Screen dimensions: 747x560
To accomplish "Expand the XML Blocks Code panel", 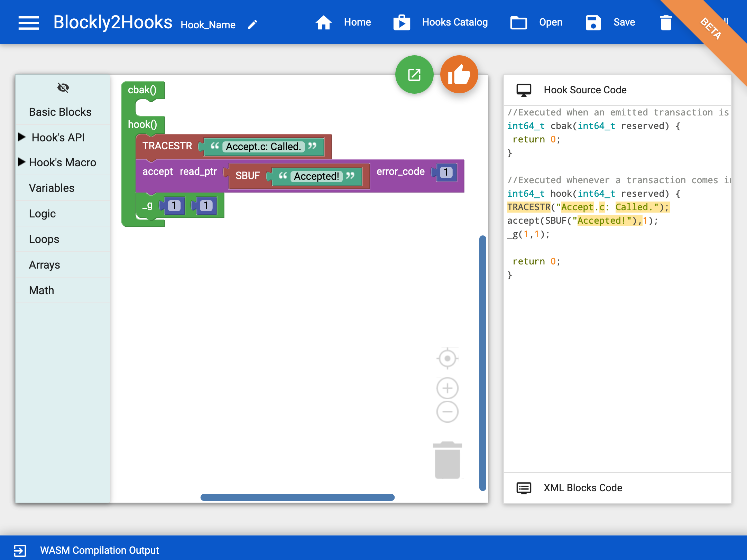I will (583, 488).
